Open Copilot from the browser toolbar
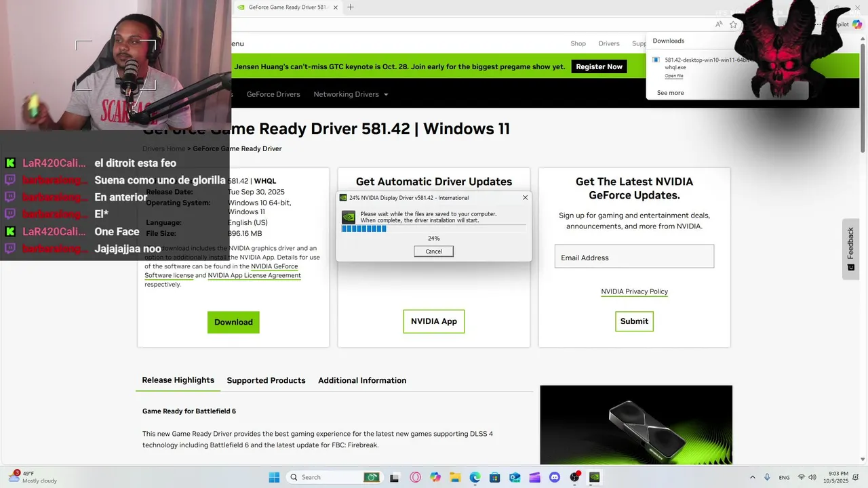The width and height of the screenshot is (868, 488). pyautogui.click(x=857, y=24)
